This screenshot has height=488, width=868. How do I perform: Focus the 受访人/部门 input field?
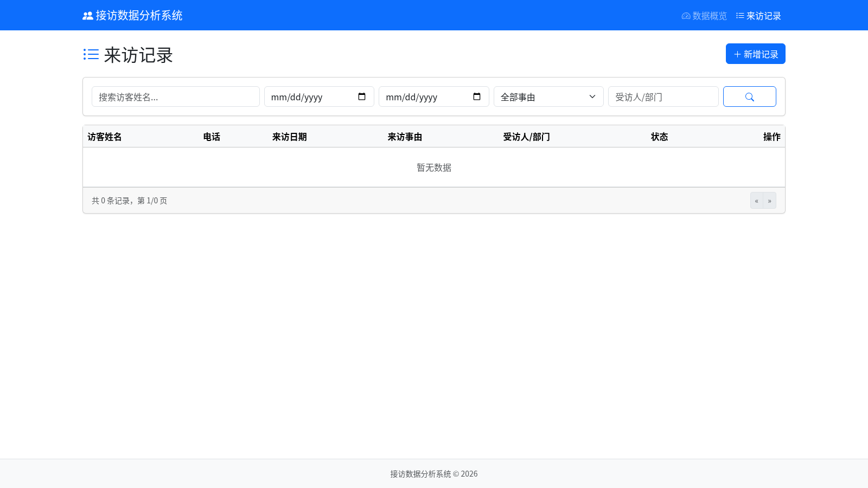coord(663,97)
